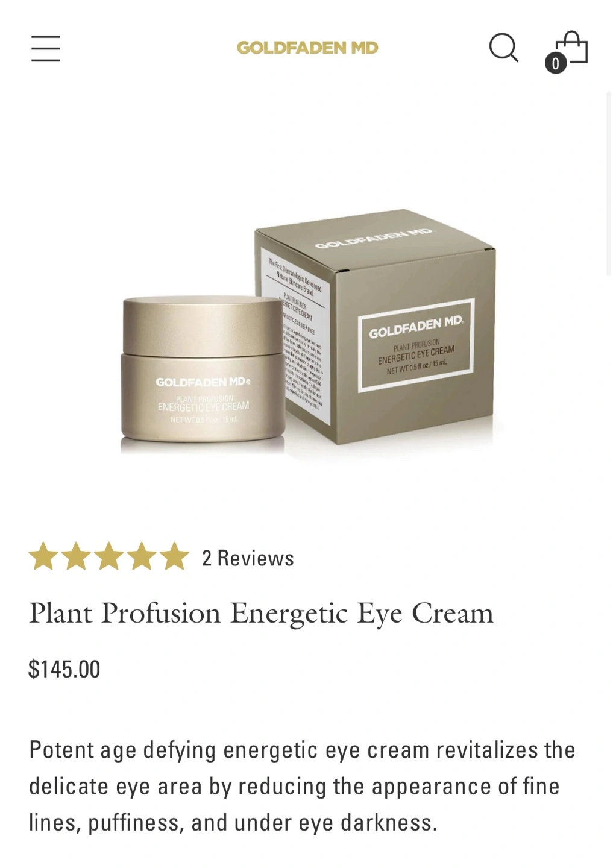616x868 pixels.
Task: Click the product description paragraph
Action: click(302, 786)
